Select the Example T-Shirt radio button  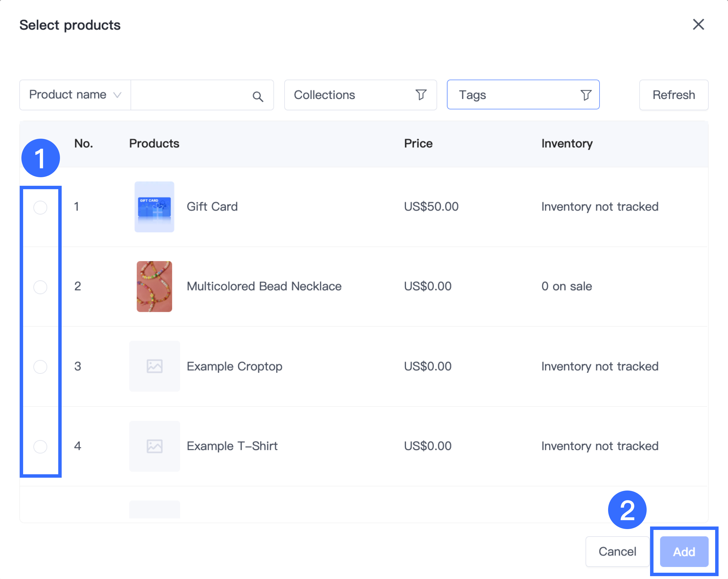[40, 446]
